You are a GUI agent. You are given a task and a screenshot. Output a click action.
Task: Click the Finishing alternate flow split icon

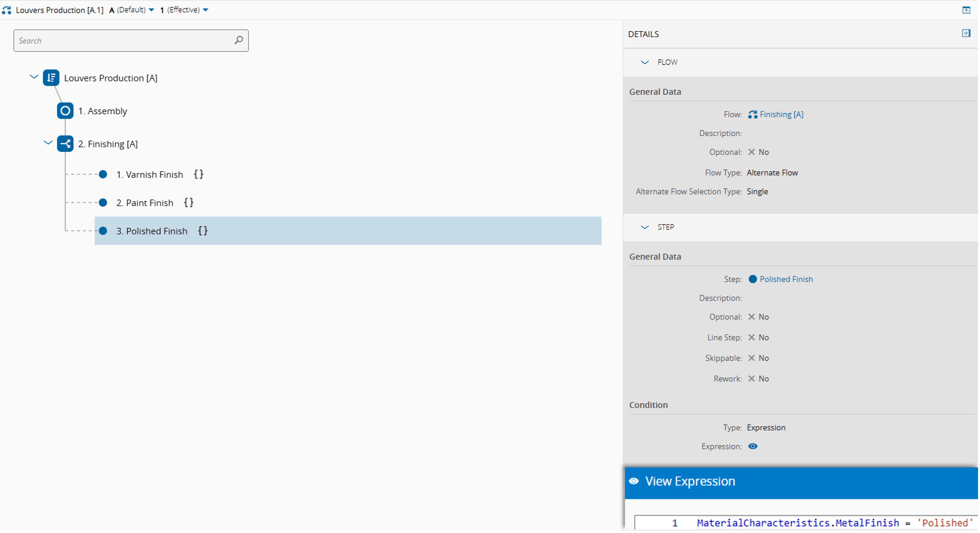click(65, 143)
